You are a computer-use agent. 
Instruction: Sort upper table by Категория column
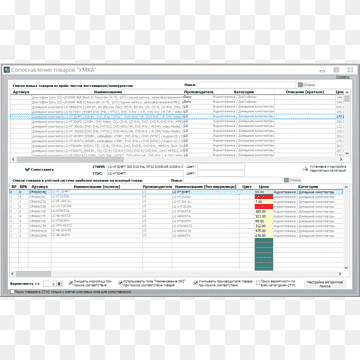[244, 92]
